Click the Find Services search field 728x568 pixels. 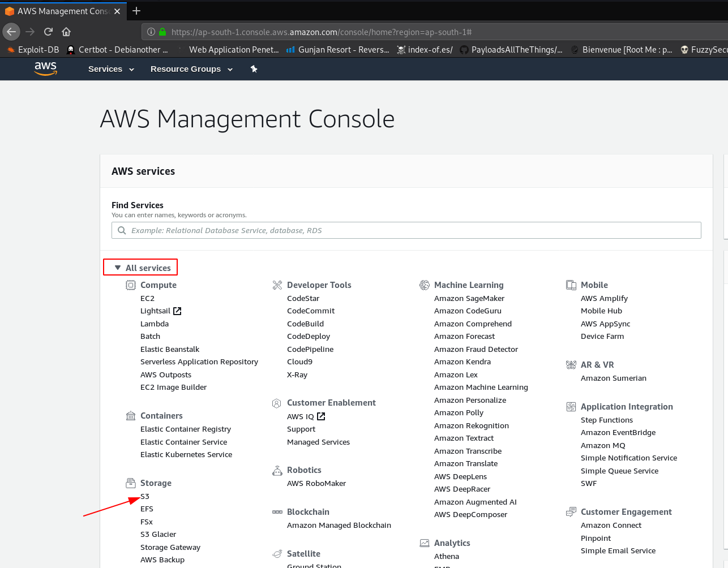pos(406,230)
